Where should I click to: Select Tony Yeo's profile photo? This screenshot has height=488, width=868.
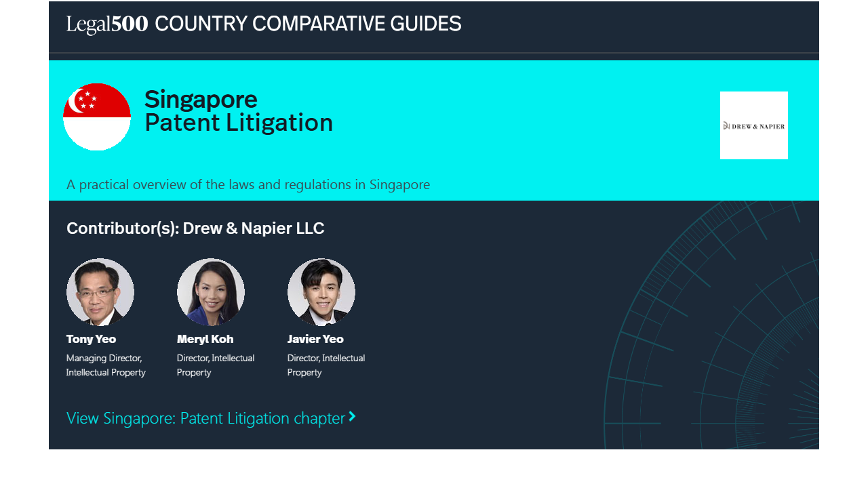click(100, 292)
